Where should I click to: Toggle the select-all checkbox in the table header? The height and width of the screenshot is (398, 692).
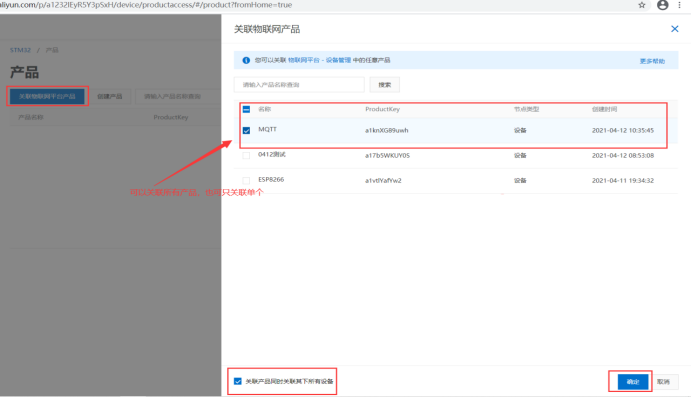click(246, 109)
